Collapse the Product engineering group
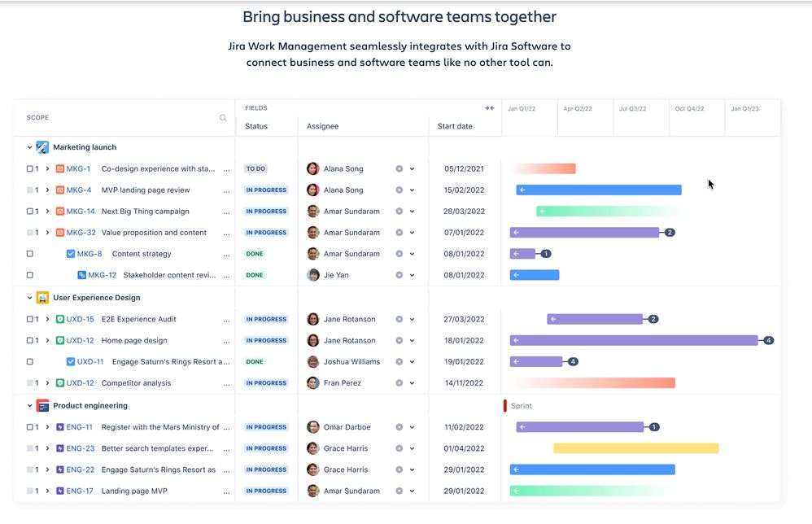Screen dimensions: 812x524 coord(29,405)
